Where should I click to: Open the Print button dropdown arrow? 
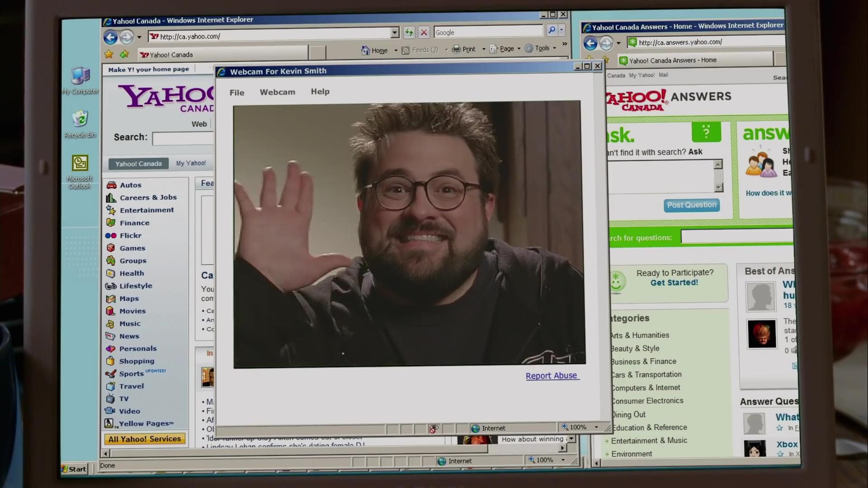pos(483,49)
